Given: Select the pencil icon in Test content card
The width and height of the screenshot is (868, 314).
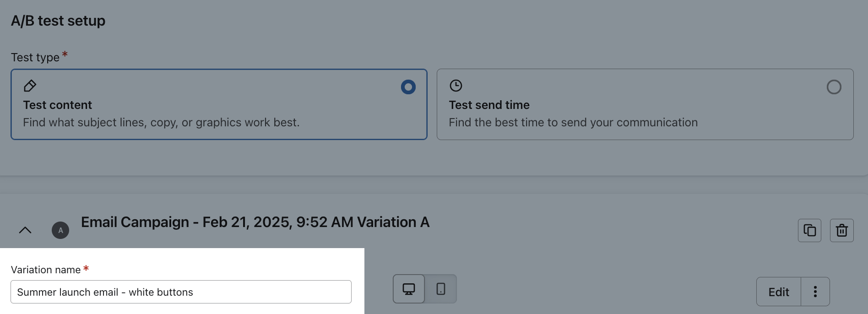Looking at the screenshot, I should [x=30, y=86].
